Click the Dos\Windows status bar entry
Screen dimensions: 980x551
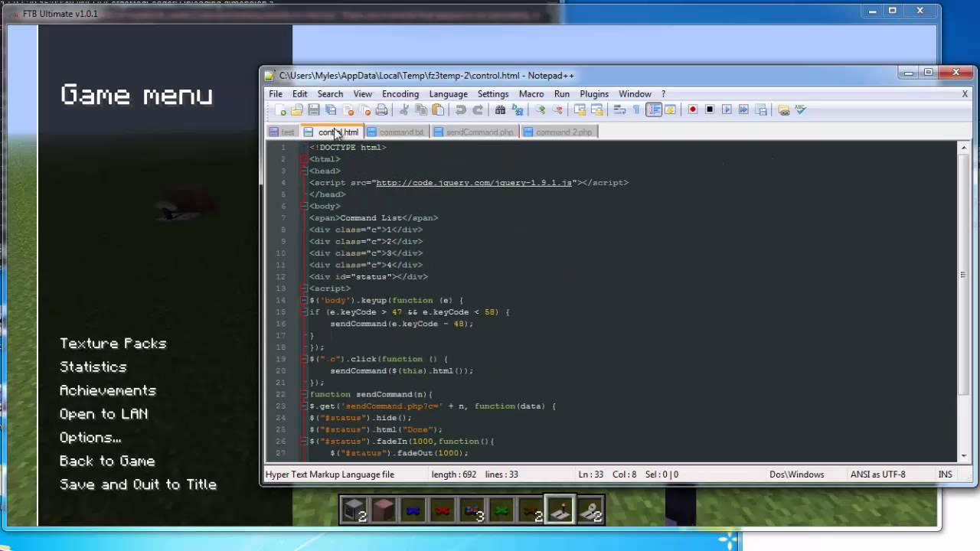coord(797,474)
